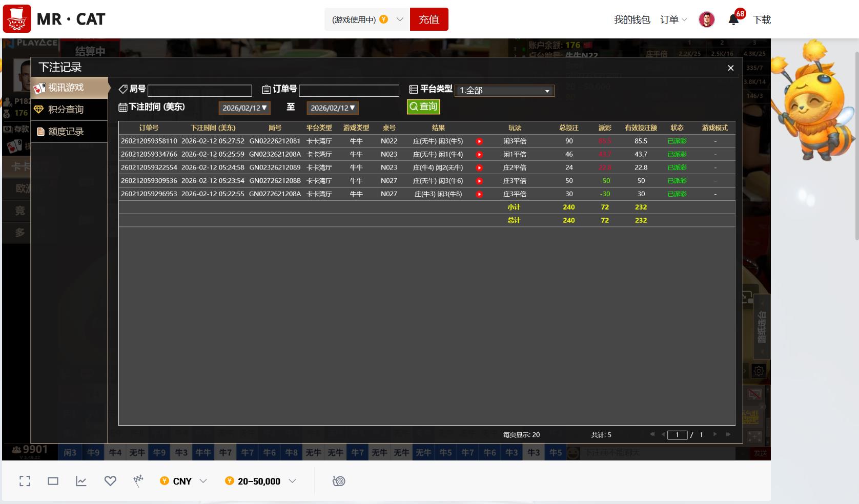Click the red 充值 recharge button
Viewport: 859px width, 504px height.
(x=429, y=19)
